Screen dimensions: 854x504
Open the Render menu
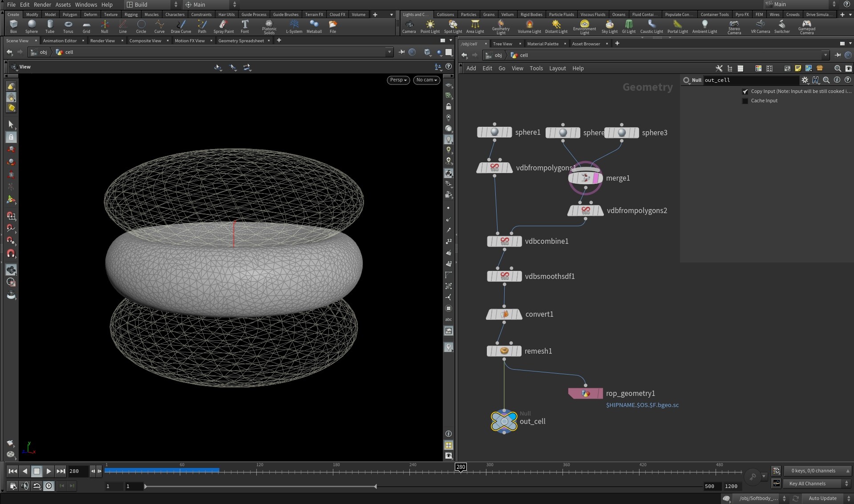click(x=42, y=4)
